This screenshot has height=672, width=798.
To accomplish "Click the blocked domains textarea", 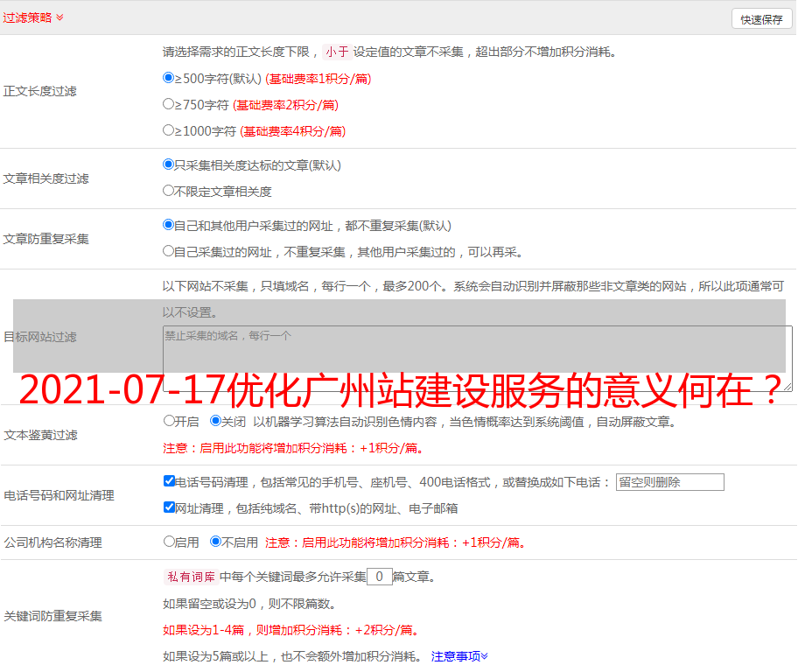I will 477,359.
